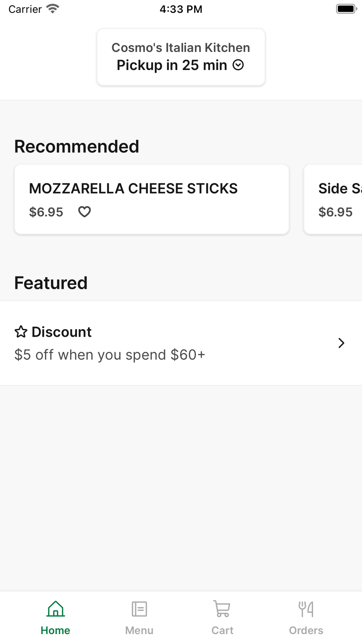Viewport: 362px width, 644px height.
Task: Open the Mozzarella Cheese Sticks card title
Action: pyautogui.click(x=133, y=189)
